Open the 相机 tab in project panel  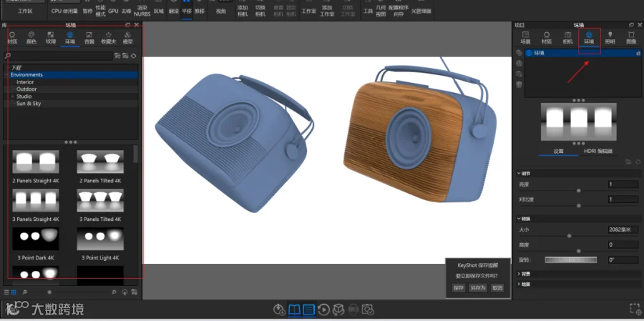(x=567, y=38)
